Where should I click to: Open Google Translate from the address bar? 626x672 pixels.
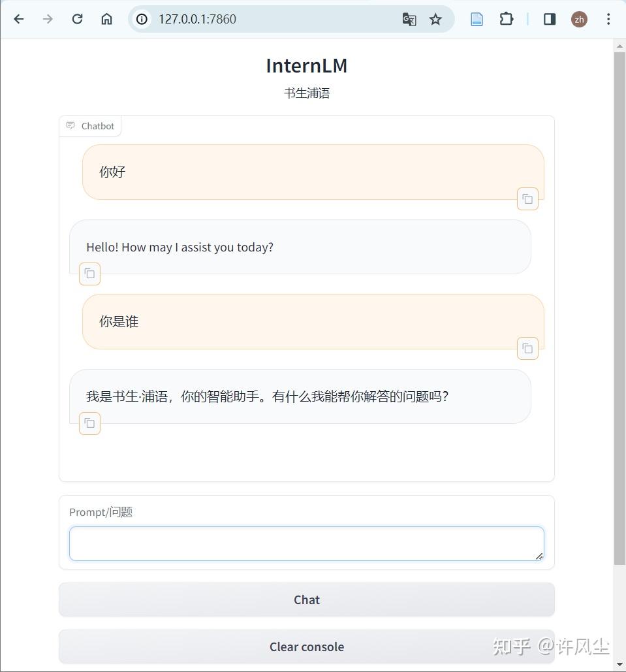click(x=409, y=19)
